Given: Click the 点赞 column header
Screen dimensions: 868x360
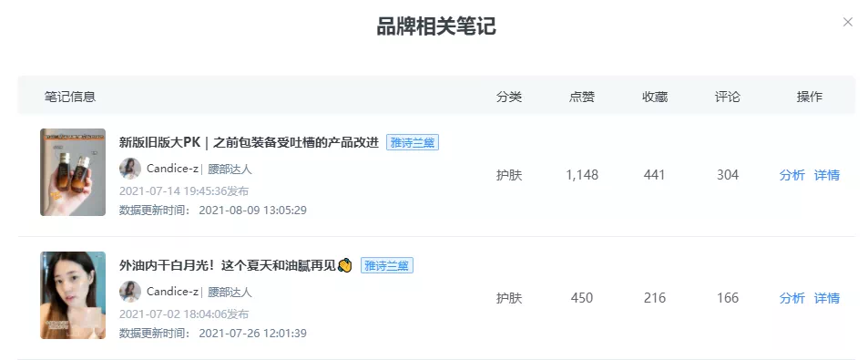Looking at the screenshot, I should tap(582, 97).
